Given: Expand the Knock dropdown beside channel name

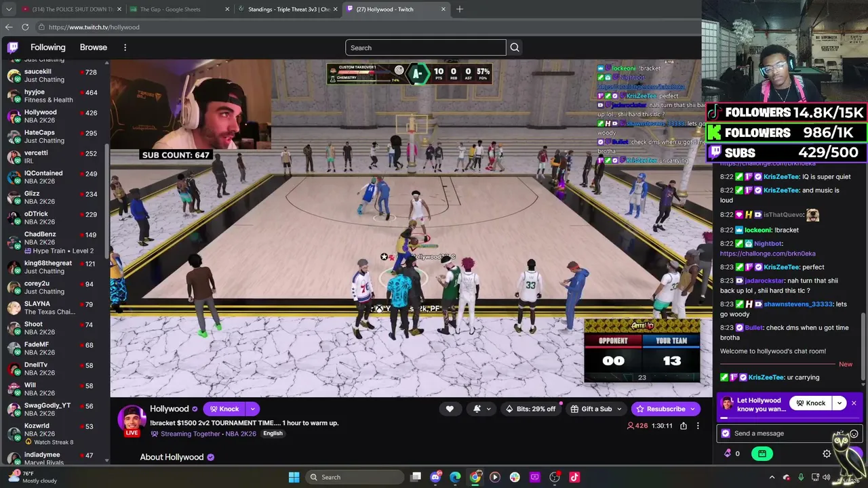Looking at the screenshot, I should 252,409.
